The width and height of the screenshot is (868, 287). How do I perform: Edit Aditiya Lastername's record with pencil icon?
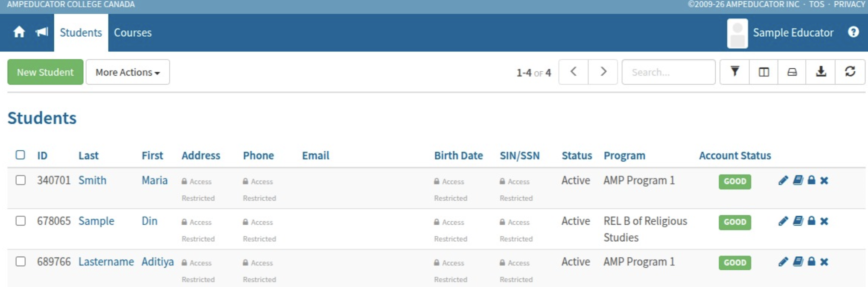click(783, 261)
